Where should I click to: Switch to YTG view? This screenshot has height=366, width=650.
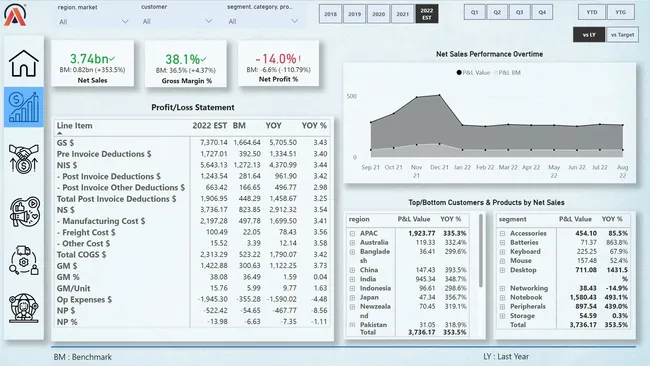[x=621, y=12]
